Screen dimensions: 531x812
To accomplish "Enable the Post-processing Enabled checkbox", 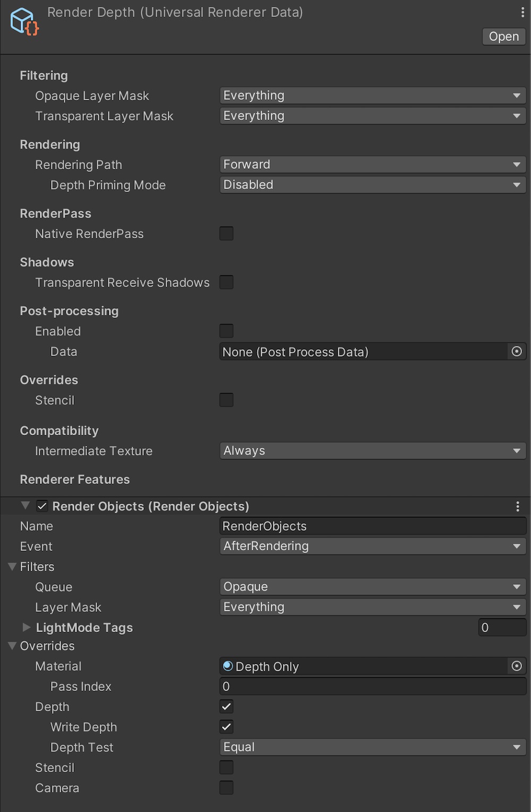I will tap(226, 331).
